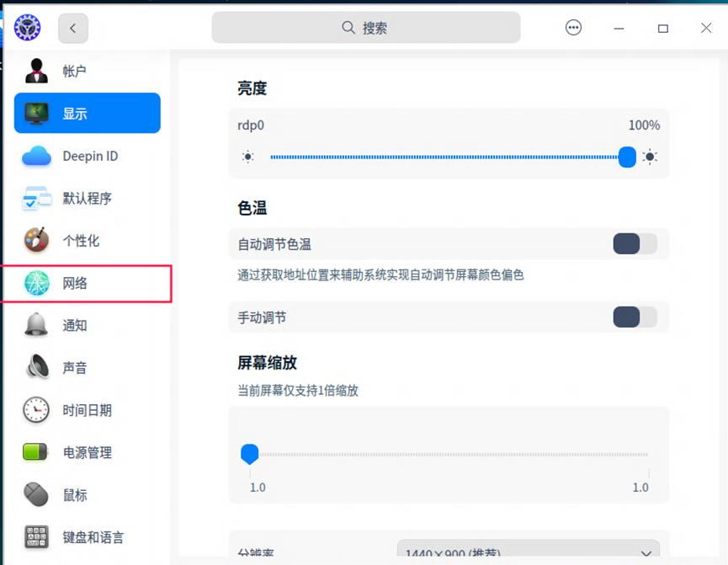Select the 显示 display settings icon
Image resolution: width=728 pixels, height=565 pixels.
[35, 113]
